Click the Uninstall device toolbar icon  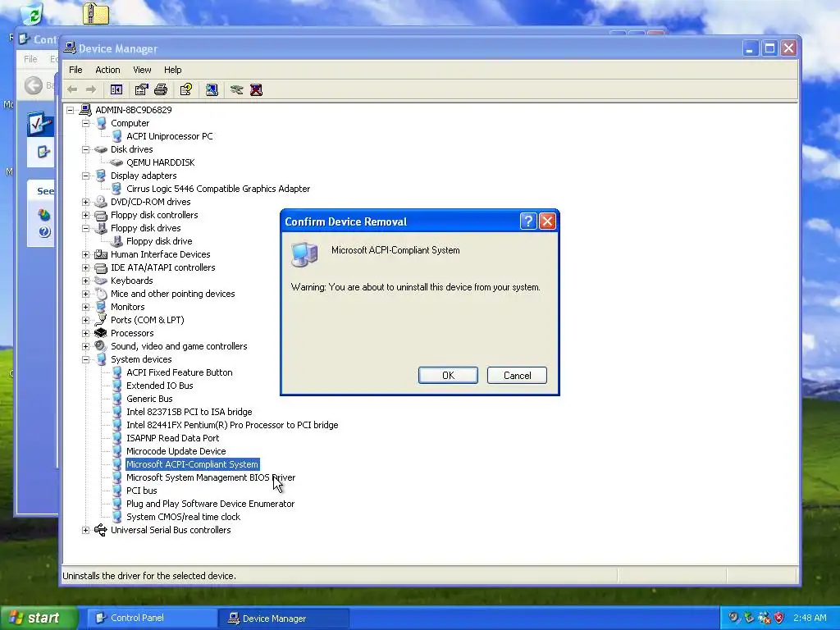click(256, 90)
